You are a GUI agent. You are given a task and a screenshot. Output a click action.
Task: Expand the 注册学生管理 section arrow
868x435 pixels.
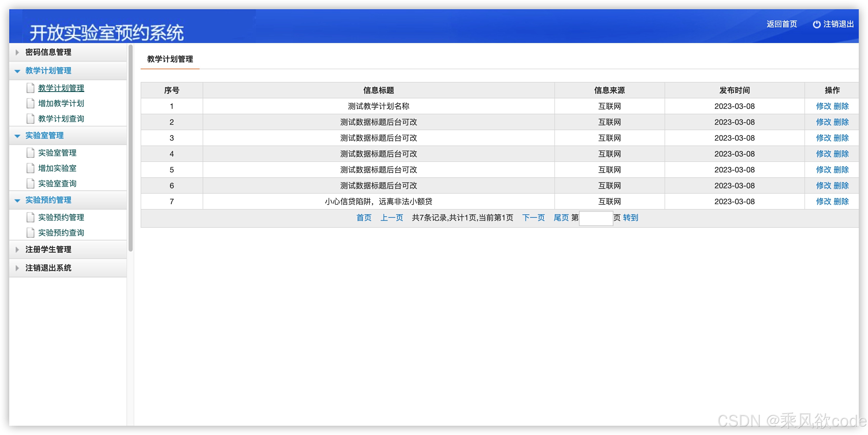pyautogui.click(x=17, y=249)
